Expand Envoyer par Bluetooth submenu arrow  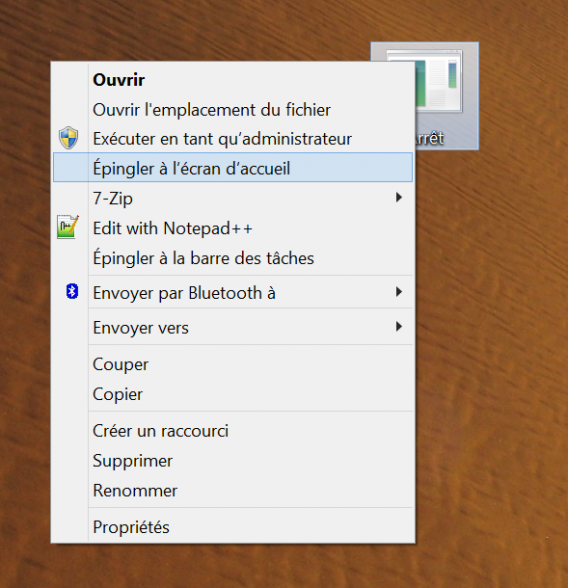[399, 292]
